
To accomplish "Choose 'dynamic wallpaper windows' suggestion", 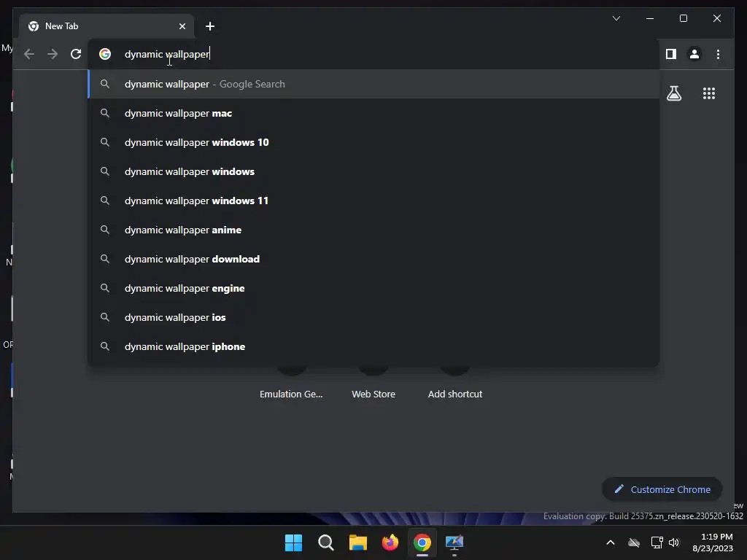I will pyautogui.click(x=373, y=171).
